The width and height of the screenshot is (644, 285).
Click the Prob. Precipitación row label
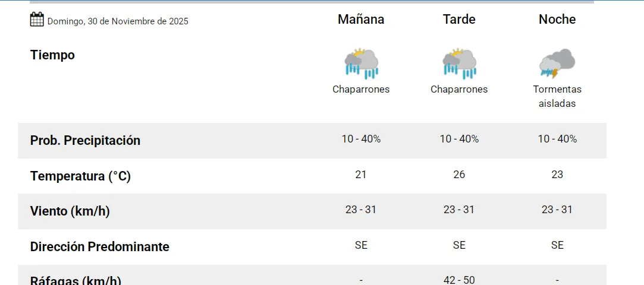85,141
